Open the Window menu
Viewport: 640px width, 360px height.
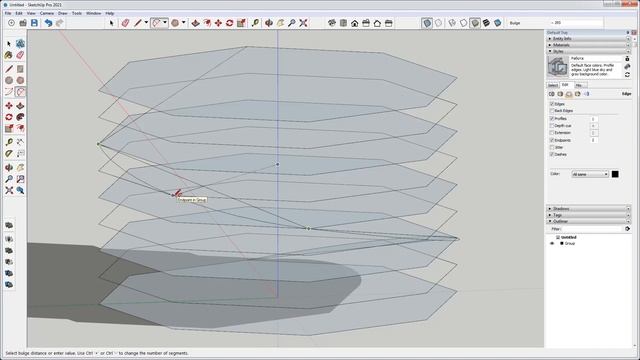[93, 13]
